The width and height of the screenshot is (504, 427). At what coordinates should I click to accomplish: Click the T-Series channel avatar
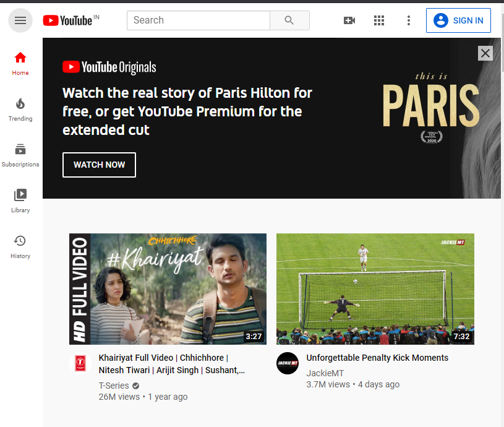coord(80,363)
